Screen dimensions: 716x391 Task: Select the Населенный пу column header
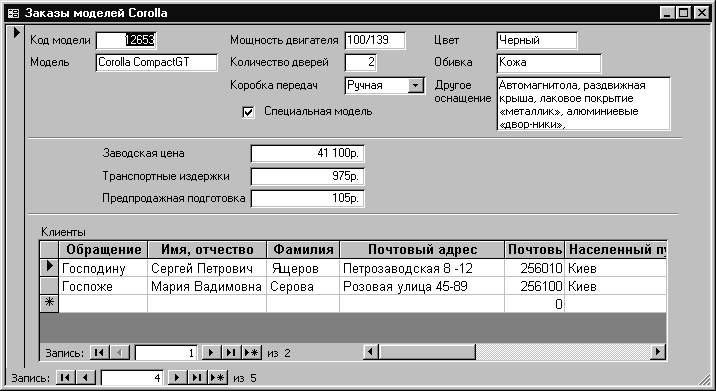coord(616,249)
